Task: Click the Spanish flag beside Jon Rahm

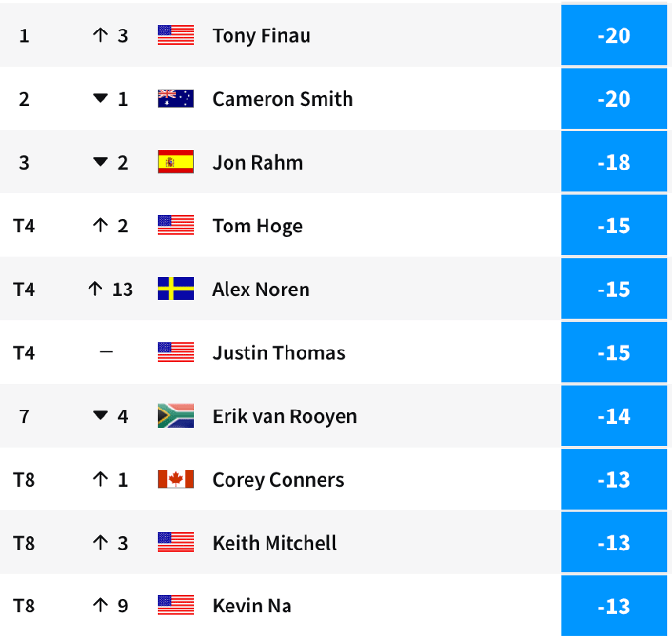Action: [176, 162]
